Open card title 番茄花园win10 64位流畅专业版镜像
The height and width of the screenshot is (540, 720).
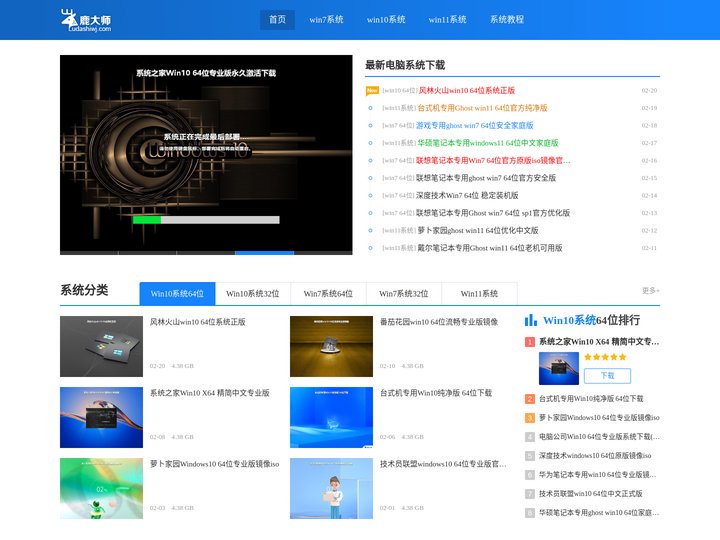pyautogui.click(x=439, y=322)
